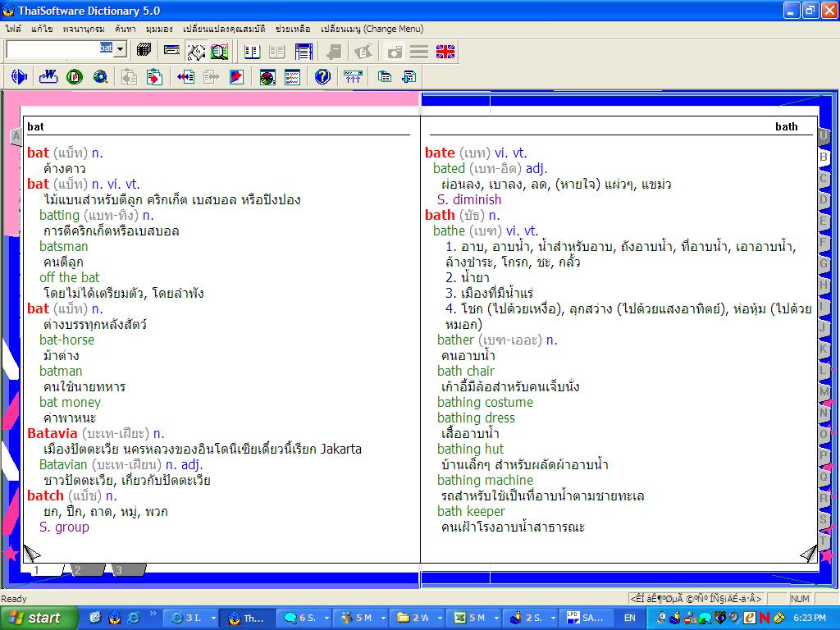The image size is (840, 630).
Task: Open the search word dropdown arrow
Action: 120,49
